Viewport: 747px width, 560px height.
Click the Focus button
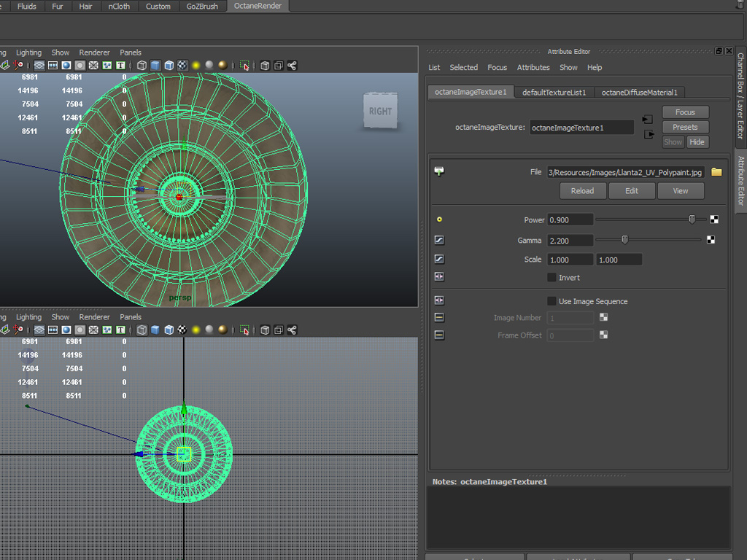click(685, 112)
